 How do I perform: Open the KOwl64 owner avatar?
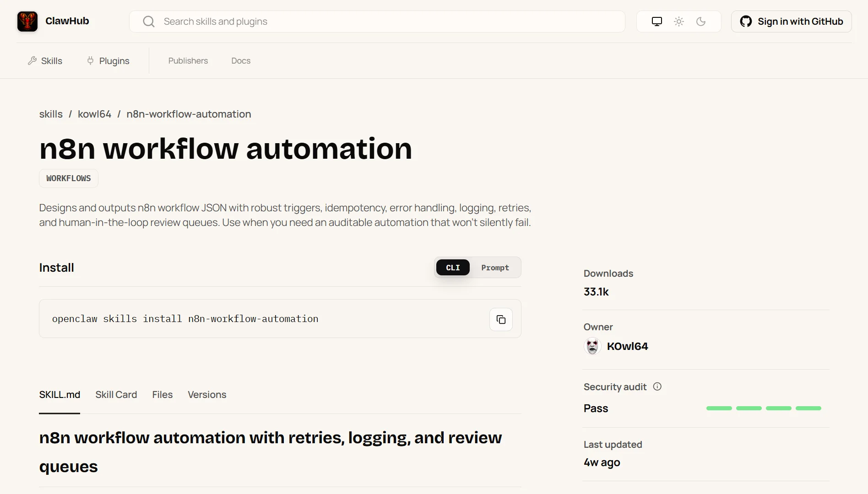(x=592, y=346)
